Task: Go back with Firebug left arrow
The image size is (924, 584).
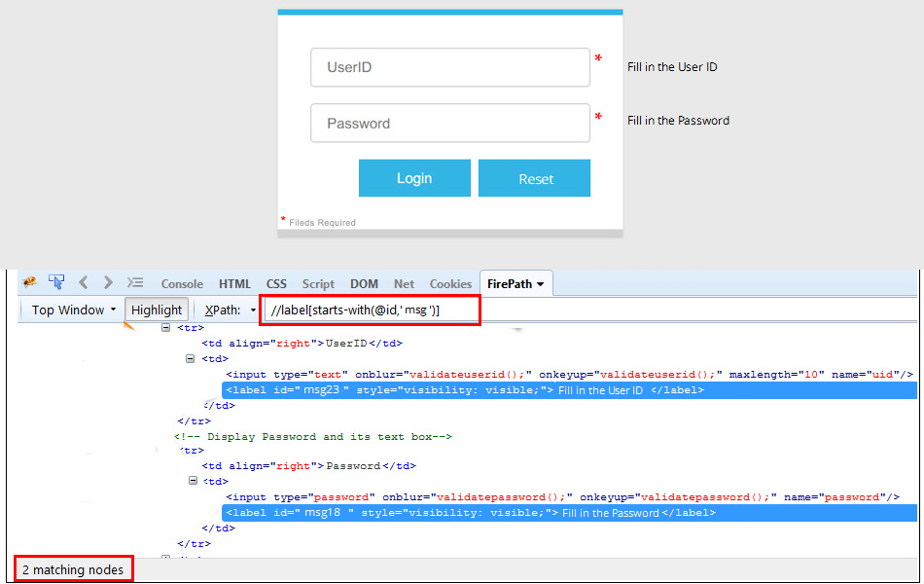Action: (x=83, y=282)
